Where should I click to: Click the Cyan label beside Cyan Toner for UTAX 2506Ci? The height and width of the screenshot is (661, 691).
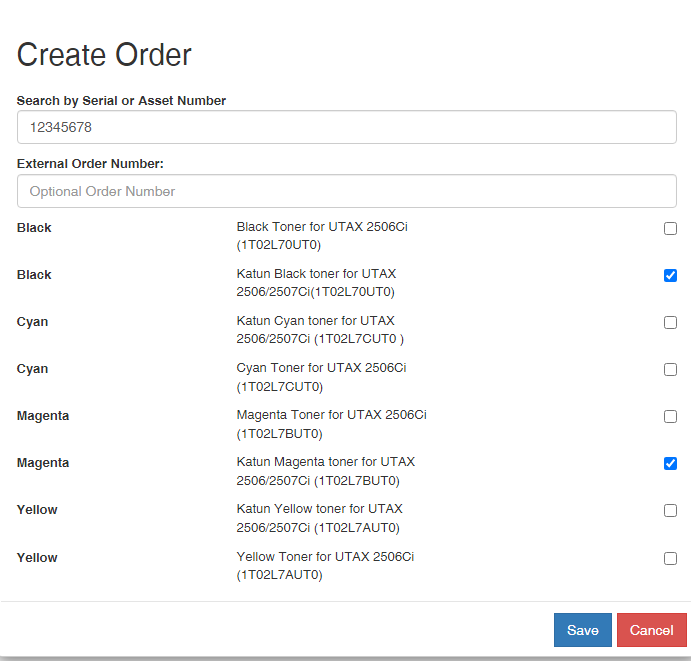coord(32,369)
